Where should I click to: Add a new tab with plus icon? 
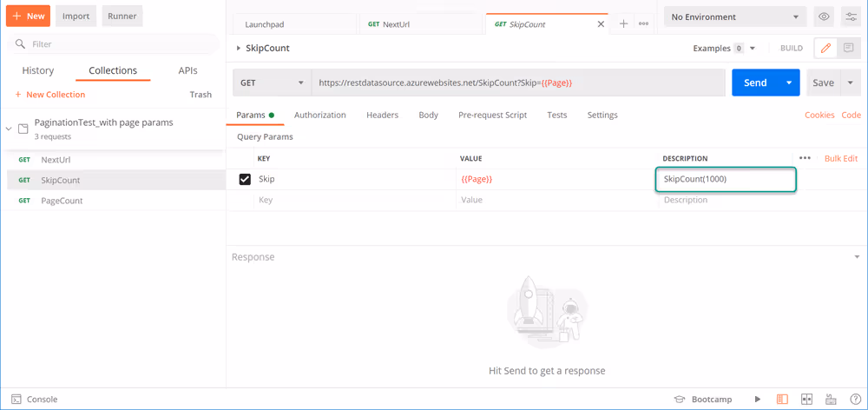click(x=623, y=24)
